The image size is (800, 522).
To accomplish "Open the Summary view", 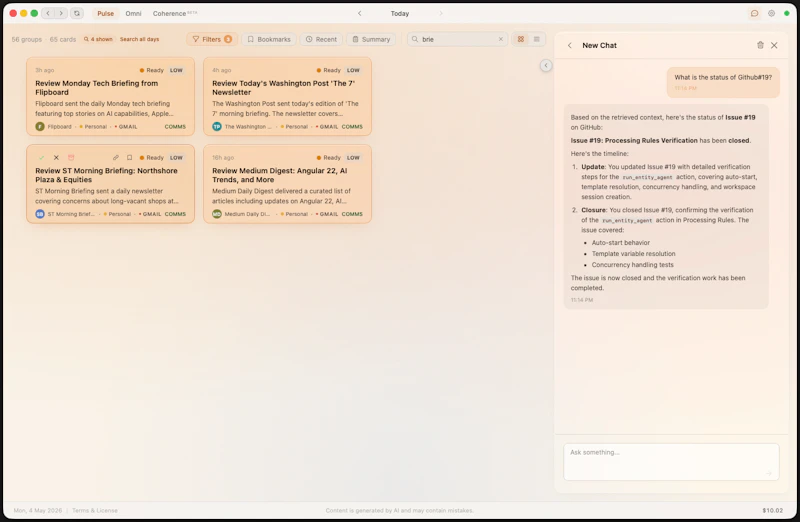I will click(371, 39).
